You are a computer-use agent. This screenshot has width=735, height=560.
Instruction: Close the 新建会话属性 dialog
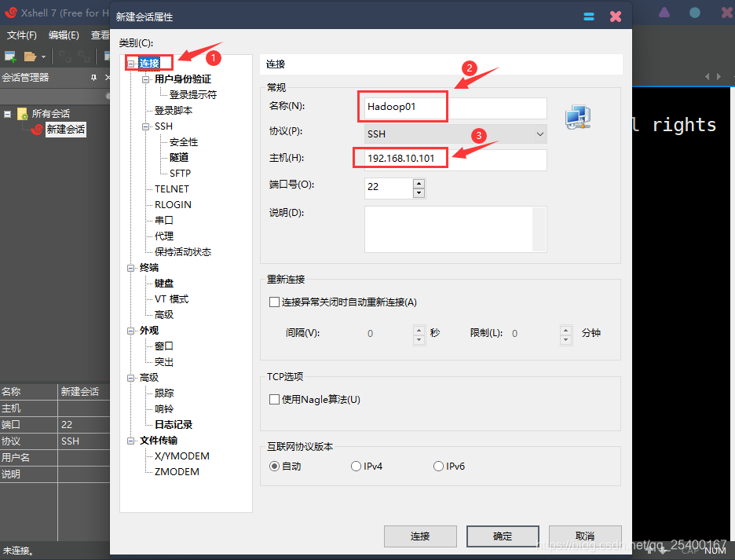pos(616,16)
